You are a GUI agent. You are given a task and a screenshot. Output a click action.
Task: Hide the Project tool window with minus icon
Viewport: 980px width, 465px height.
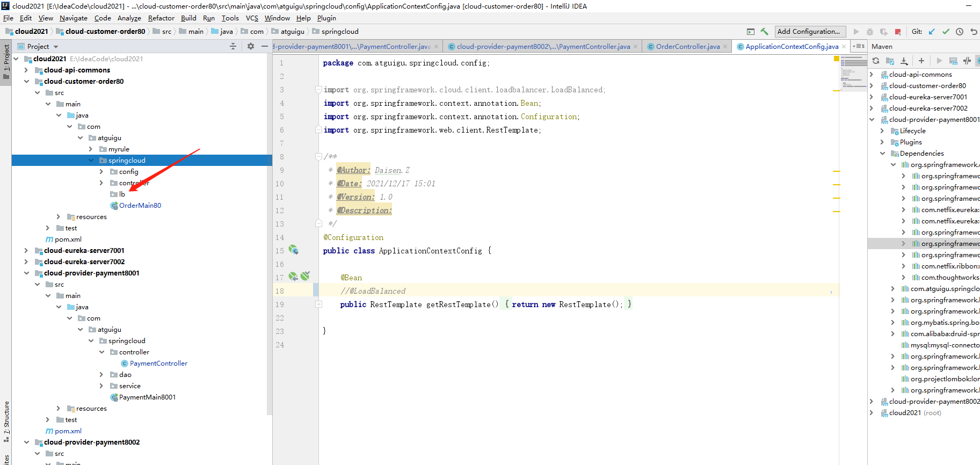[x=264, y=47]
